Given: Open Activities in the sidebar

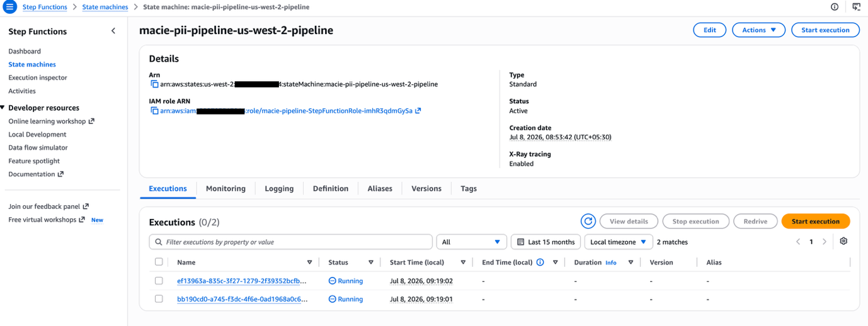Looking at the screenshot, I should pyautogui.click(x=22, y=91).
